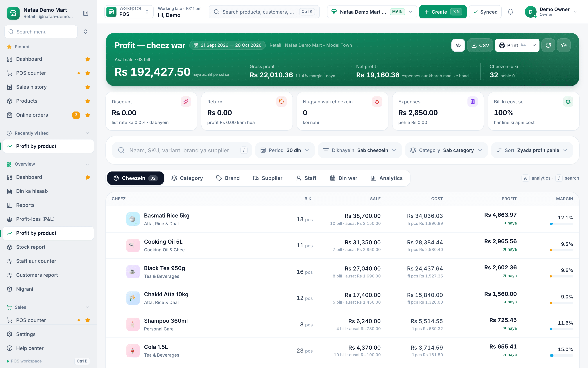This screenshot has height=368, width=588.
Task: Open the Nafaa Demo Mart MAIN branch dropdown
Action: click(x=372, y=12)
